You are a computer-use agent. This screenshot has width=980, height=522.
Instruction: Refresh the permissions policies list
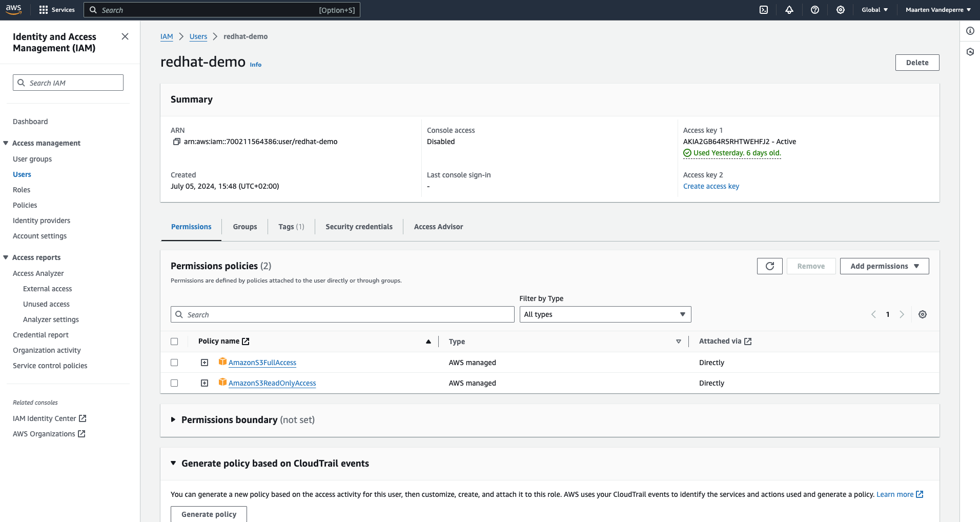(770, 266)
